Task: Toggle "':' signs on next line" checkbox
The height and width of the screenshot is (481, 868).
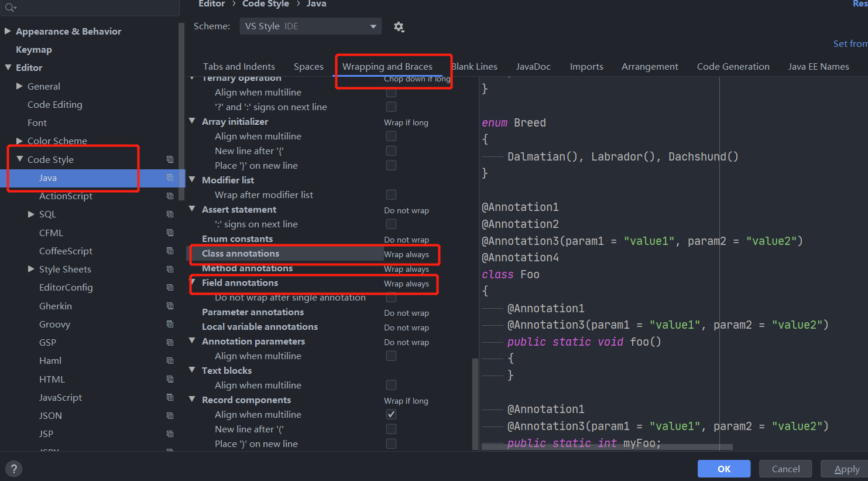Action: tap(391, 224)
